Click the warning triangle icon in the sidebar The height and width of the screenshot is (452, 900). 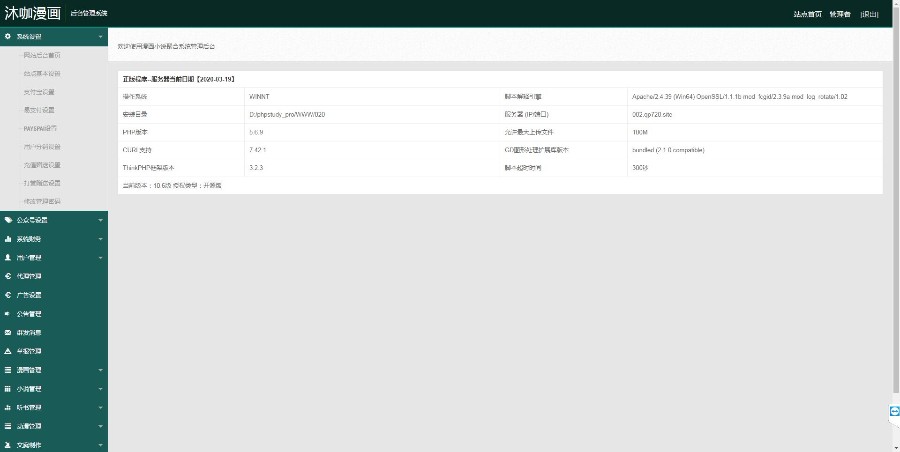click(9, 351)
